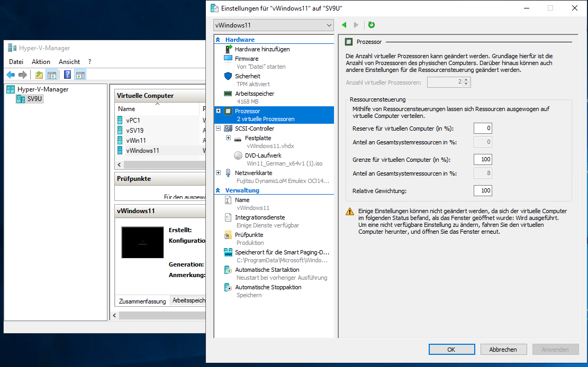This screenshot has width=588, height=367.
Task: Click the DVD-Laufwerk icon
Action: (238, 155)
